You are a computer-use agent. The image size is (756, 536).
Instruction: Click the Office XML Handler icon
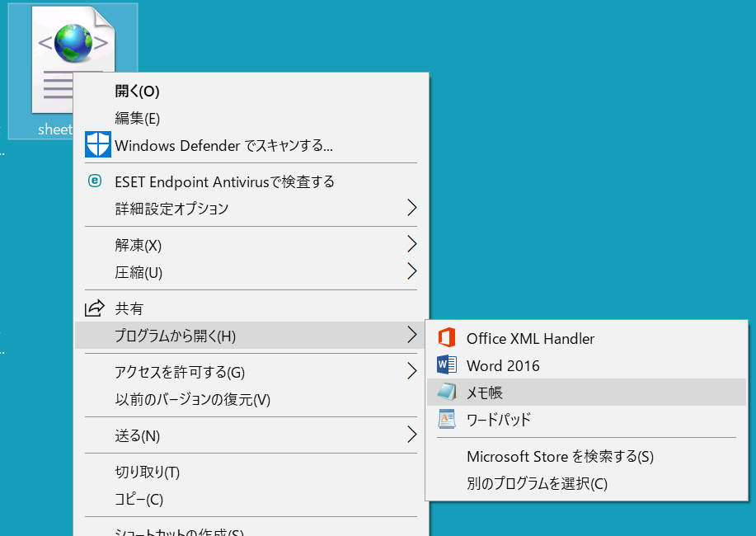click(447, 338)
